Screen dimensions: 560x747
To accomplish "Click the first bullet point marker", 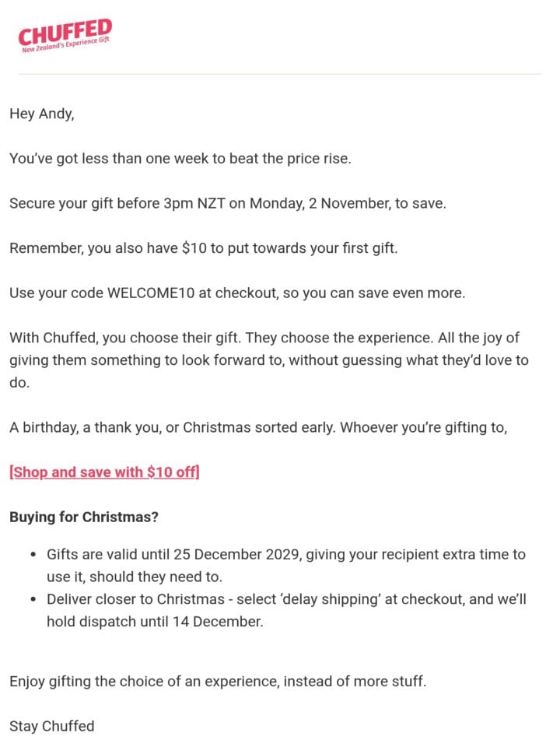I will (x=33, y=555).
